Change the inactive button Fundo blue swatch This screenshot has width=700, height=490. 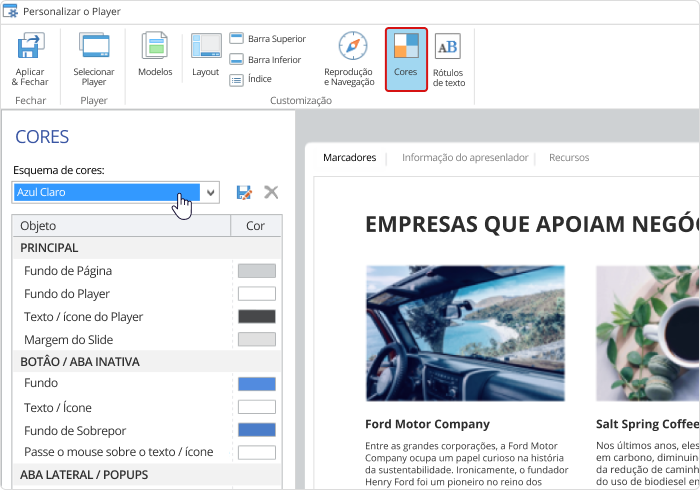click(257, 384)
